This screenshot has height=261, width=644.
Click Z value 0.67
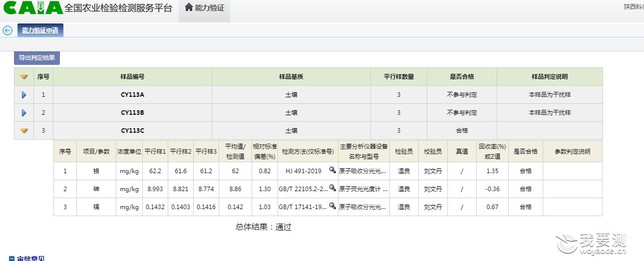[x=492, y=207]
